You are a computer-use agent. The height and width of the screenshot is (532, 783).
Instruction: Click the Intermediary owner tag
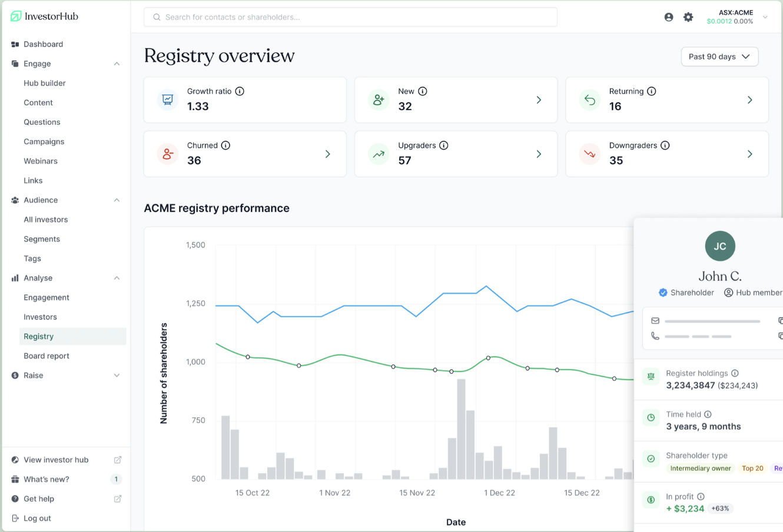pyautogui.click(x=701, y=468)
